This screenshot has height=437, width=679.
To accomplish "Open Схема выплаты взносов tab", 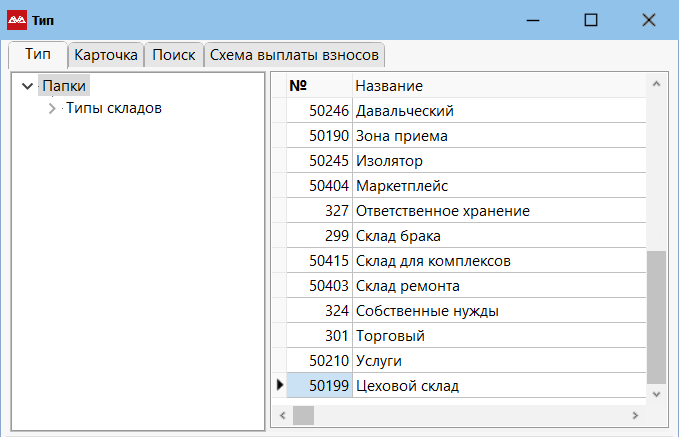I will click(x=294, y=55).
